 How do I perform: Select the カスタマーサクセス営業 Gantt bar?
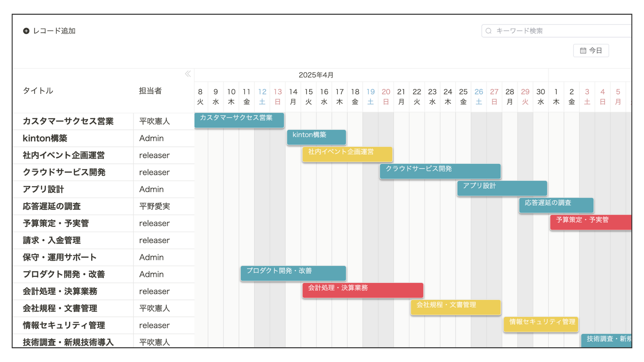[x=239, y=120]
